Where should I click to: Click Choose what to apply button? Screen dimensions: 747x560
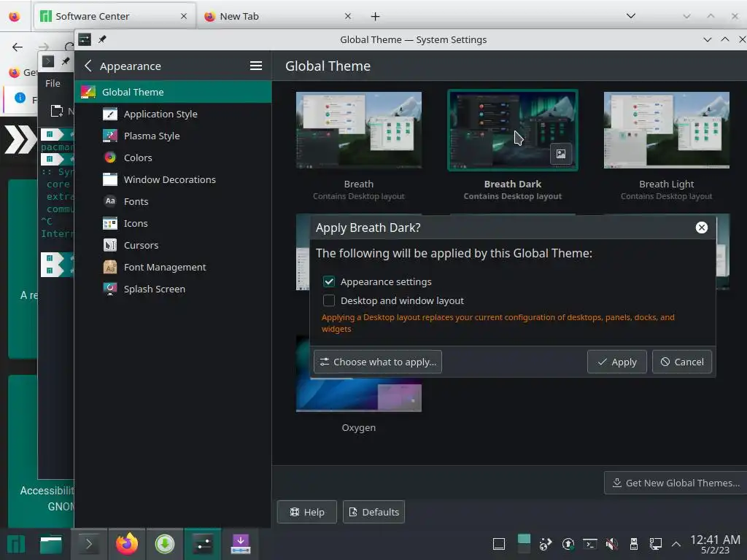(378, 362)
